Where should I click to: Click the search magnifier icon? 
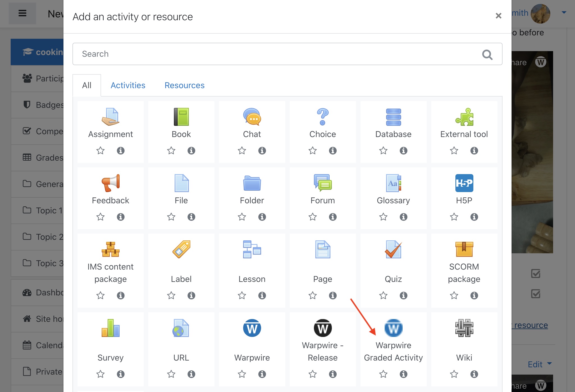click(x=488, y=54)
